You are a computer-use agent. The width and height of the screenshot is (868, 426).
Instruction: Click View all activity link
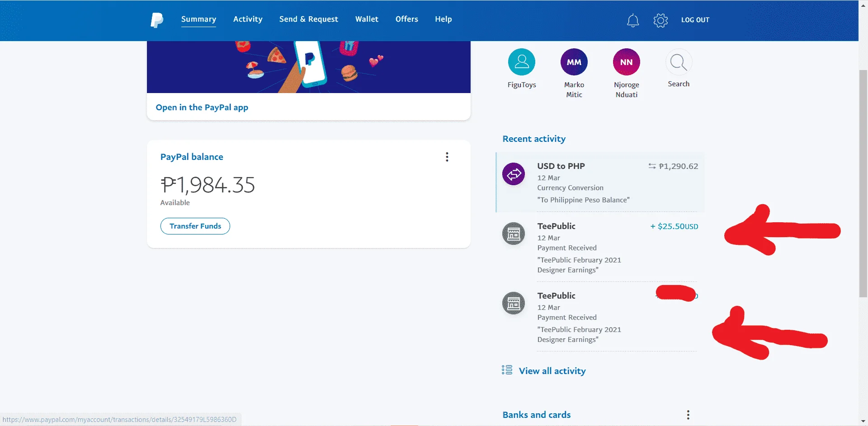552,371
